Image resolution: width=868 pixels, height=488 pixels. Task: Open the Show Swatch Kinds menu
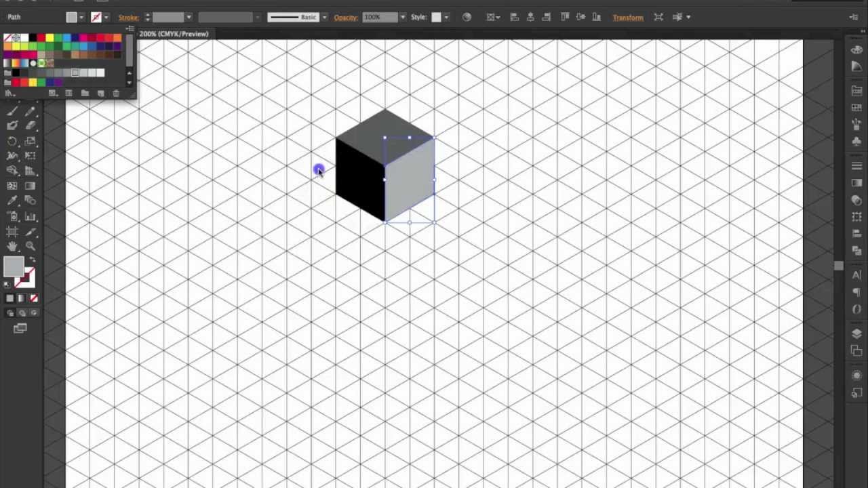(x=53, y=93)
